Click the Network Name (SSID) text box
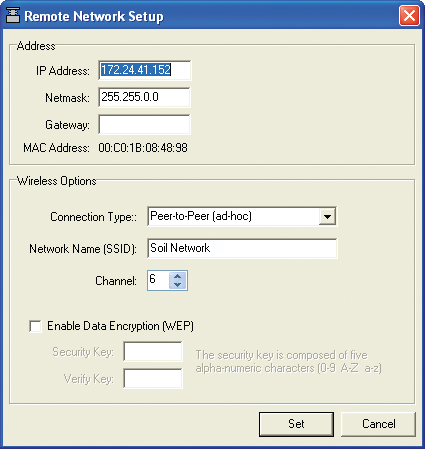The width and height of the screenshot is (425, 449). [x=242, y=248]
